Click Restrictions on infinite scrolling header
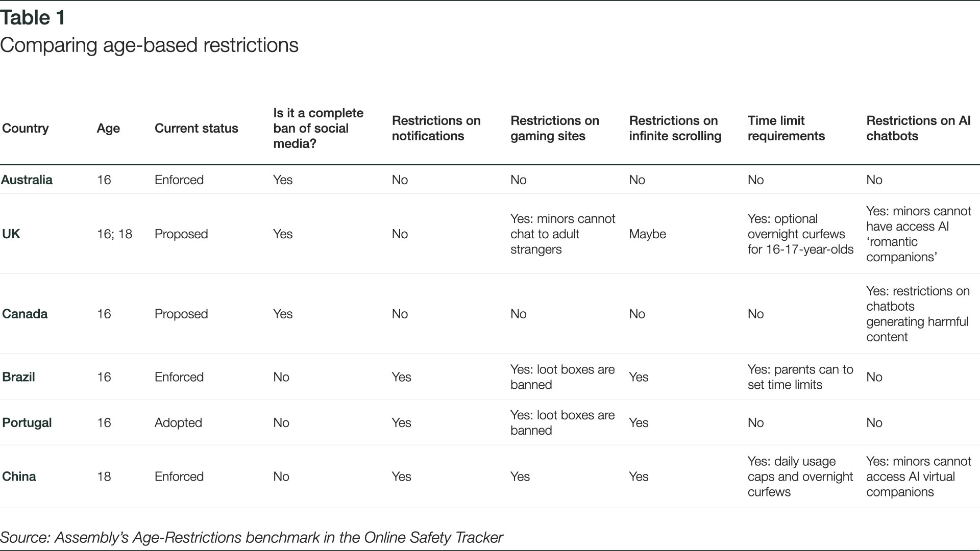The width and height of the screenshot is (980, 551). coord(675,128)
